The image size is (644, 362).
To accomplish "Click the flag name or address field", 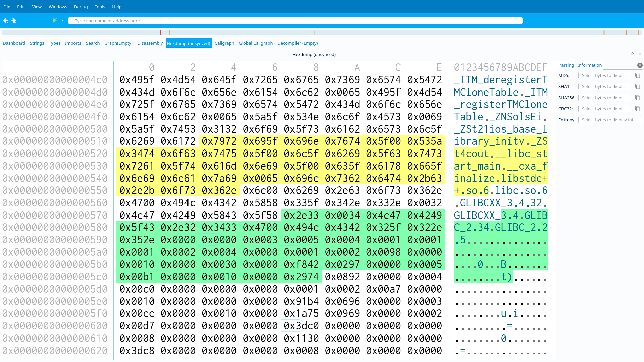I will (295, 21).
